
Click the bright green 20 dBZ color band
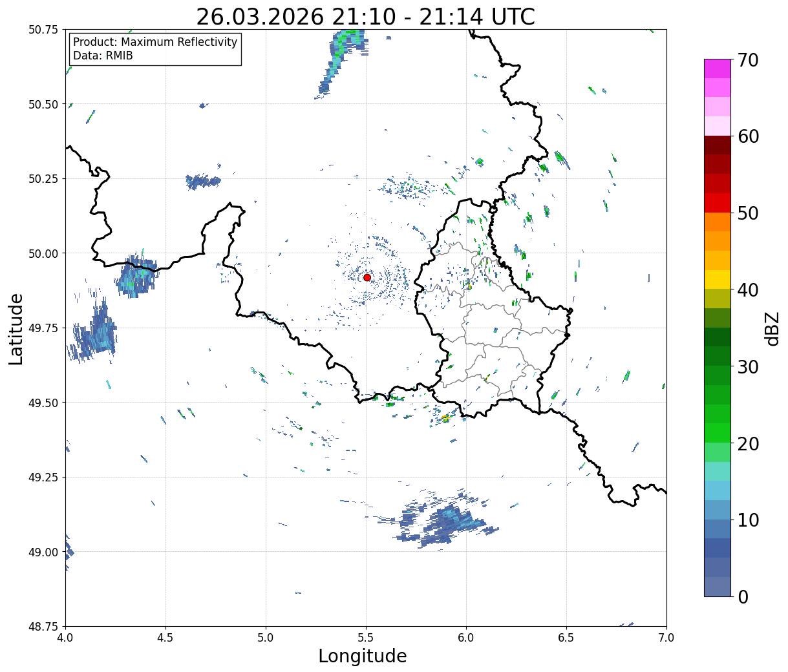[x=717, y=433]
